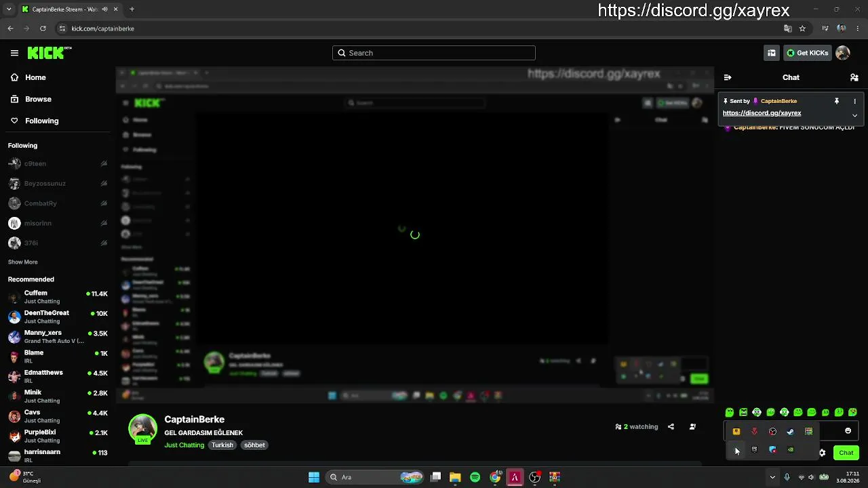This screenshot has width=868, height=488.
Task: Collapse the chat panel with arrow icon
Action: tap(728, 77)
